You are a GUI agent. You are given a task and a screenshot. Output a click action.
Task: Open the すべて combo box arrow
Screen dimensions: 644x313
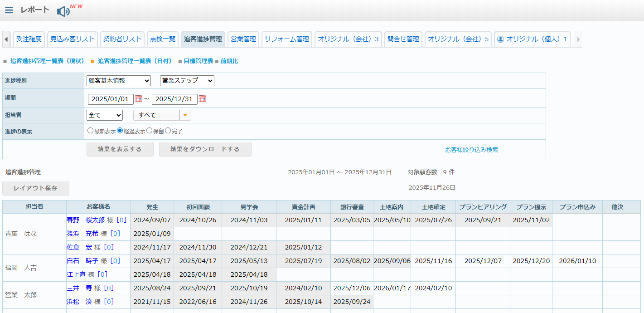click(185, 115)
